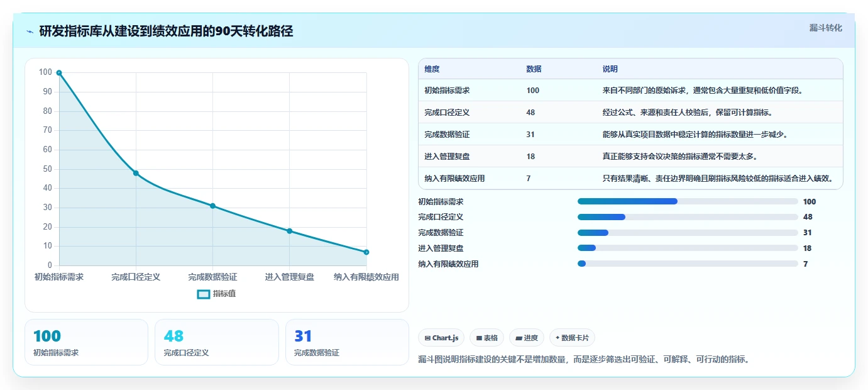Open the 100 初始指标需求 stat card
The image size is (868, 390).
(86, 342)
